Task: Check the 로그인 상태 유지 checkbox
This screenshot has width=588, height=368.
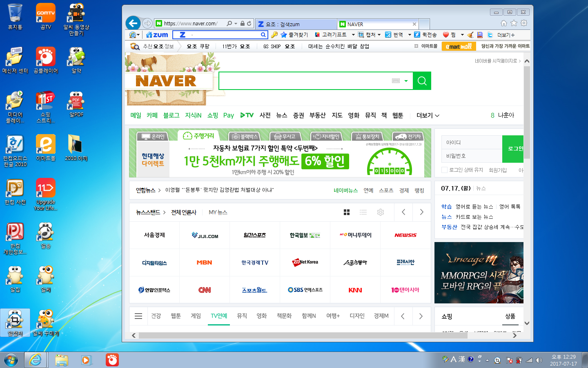Action: 444,170
